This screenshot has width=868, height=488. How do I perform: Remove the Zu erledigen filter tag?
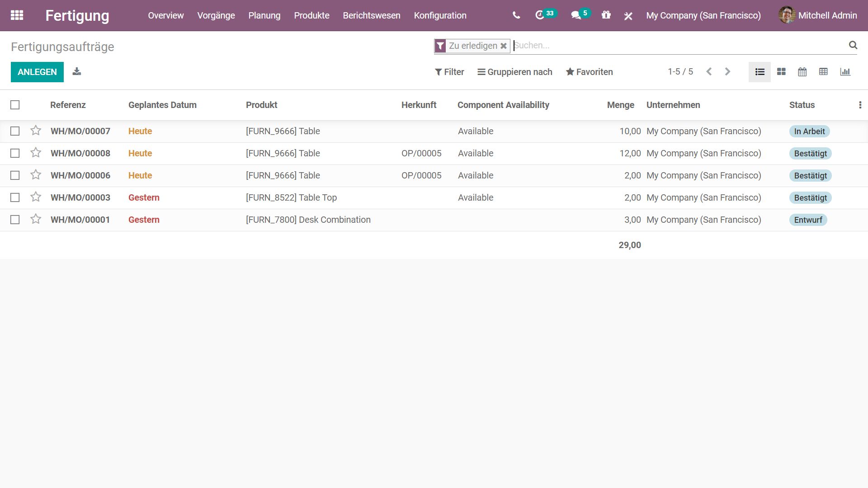[503, 46]
